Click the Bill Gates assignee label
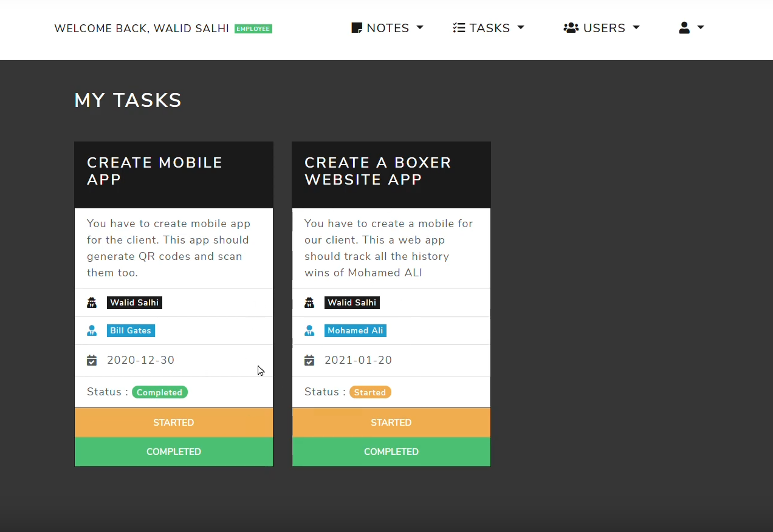Viewport: 773px width, 532px height. pos(130,330)
